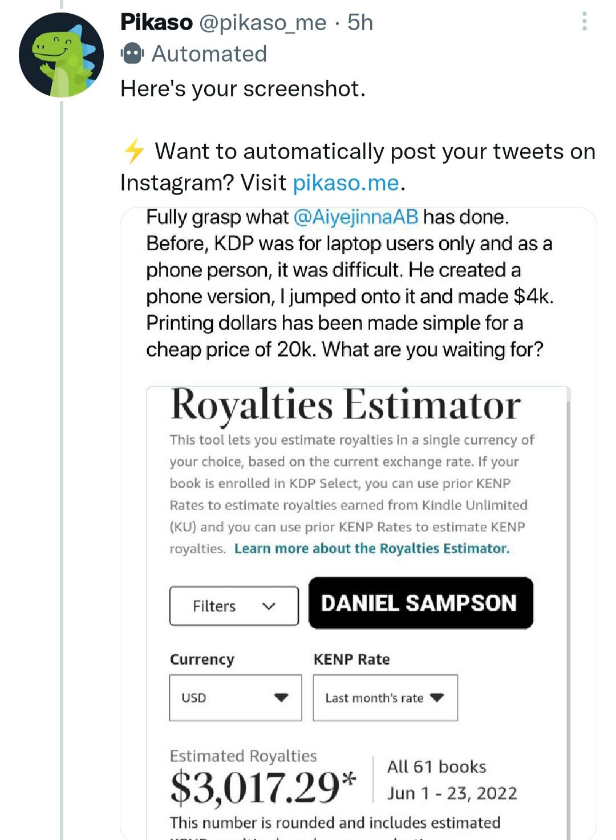Tap the lightning bolt emoji
The image size is (616, 840).
[x=135, y=151]
